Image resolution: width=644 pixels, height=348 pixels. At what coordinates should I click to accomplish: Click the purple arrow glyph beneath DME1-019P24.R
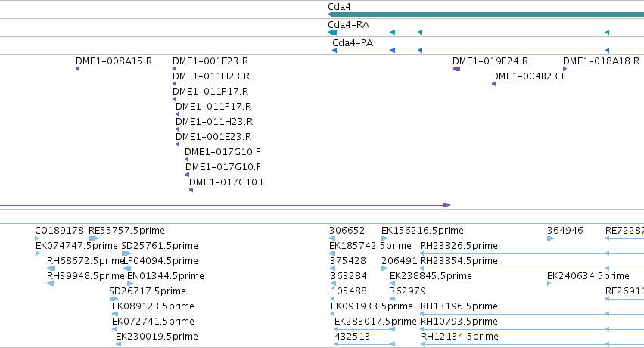tap(456, 69)
